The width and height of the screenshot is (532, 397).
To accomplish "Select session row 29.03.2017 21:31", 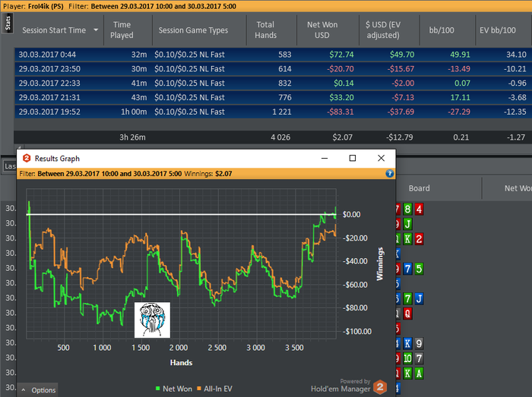I will (x=273, y=98).
